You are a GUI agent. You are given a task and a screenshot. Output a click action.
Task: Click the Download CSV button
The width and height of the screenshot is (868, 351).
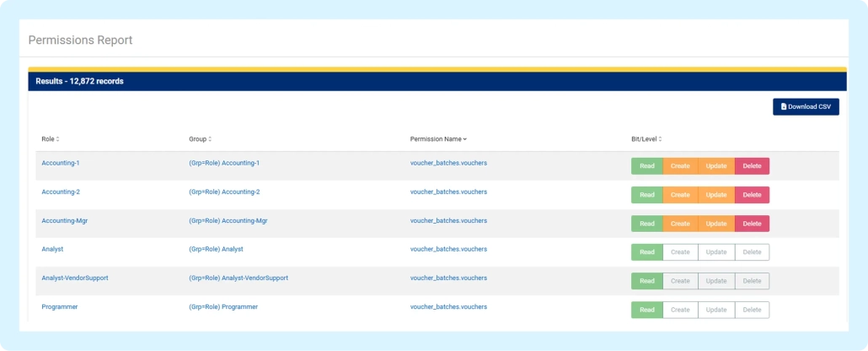(x=805, y=107)
